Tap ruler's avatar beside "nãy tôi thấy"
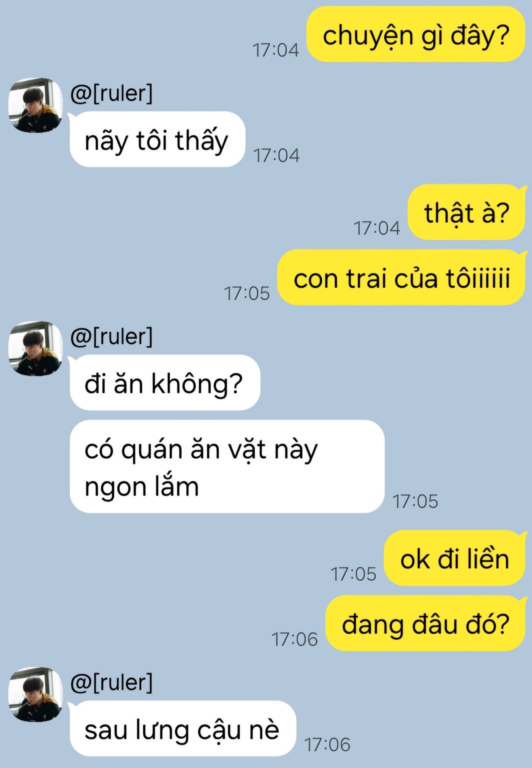 click(36, 105)
